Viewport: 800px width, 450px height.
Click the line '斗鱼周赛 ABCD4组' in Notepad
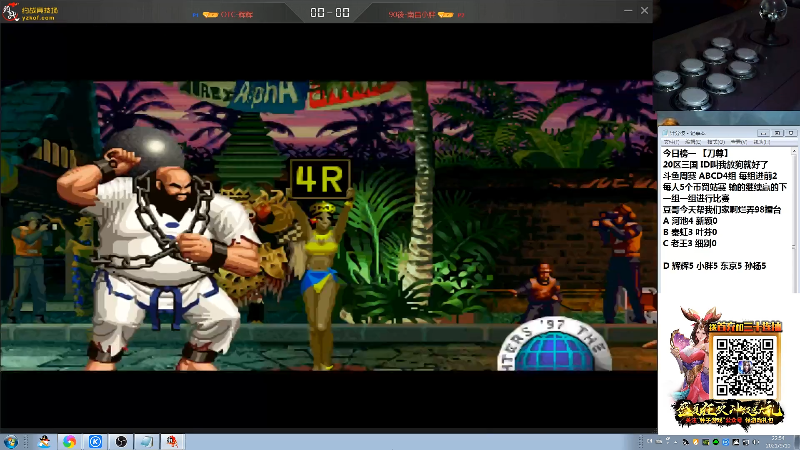coord(720,176)
